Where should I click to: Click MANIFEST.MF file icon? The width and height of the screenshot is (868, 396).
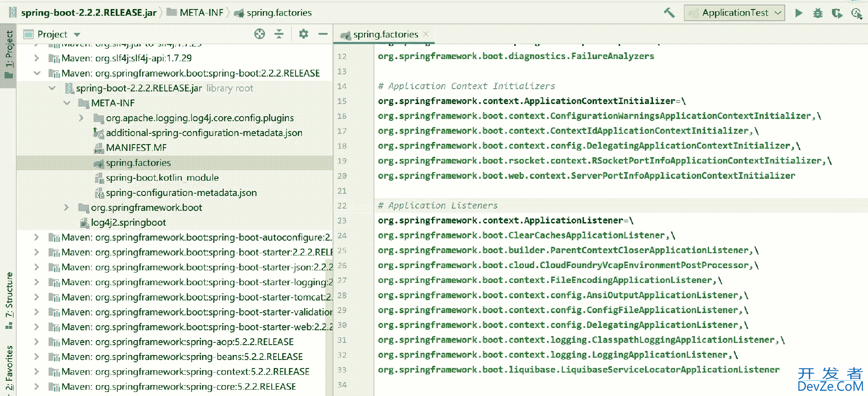pos(99,148)
